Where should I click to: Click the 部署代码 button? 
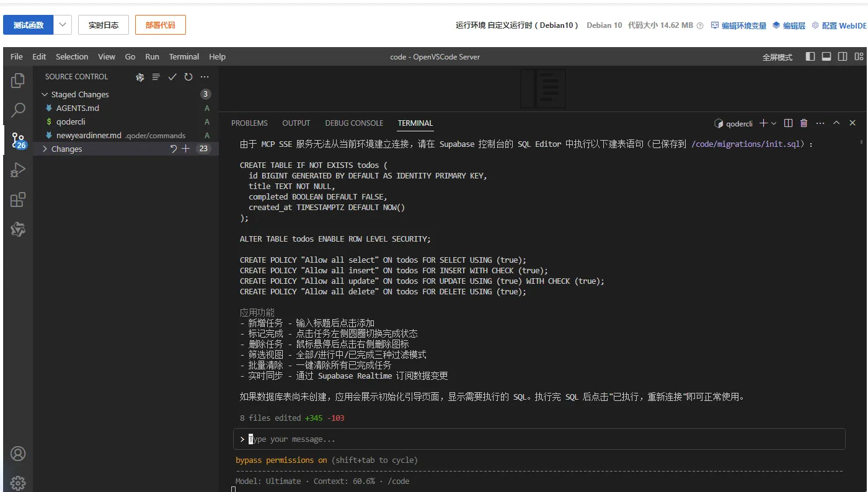(160, 25)
